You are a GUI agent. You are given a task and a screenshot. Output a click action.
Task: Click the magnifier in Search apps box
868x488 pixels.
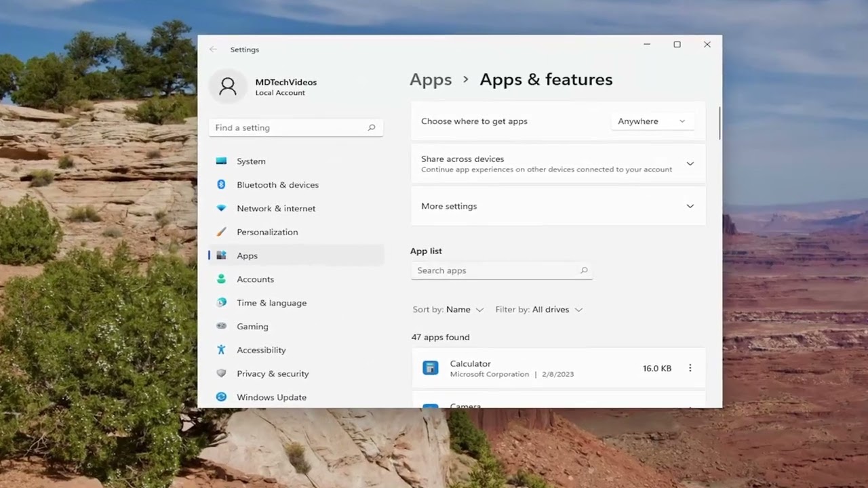[584, 270]
